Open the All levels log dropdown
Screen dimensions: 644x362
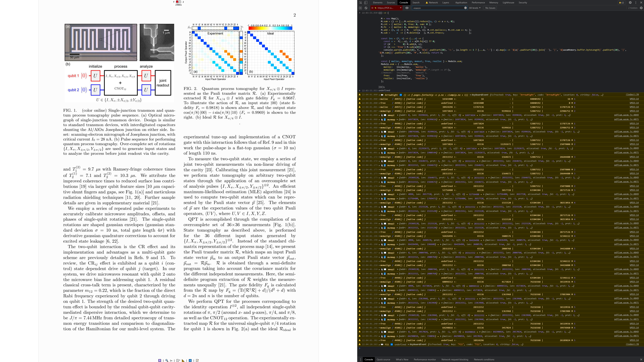click(474, 8)
